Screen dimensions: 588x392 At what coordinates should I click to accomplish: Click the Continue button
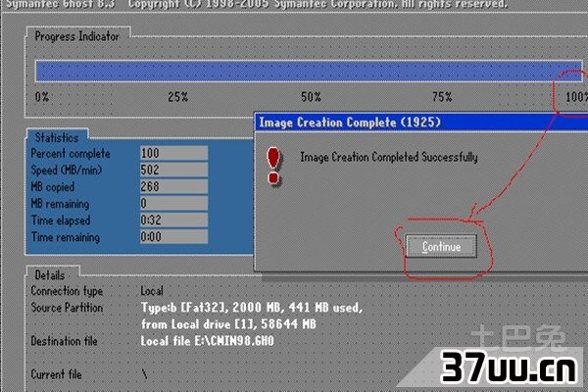[441, 246]
